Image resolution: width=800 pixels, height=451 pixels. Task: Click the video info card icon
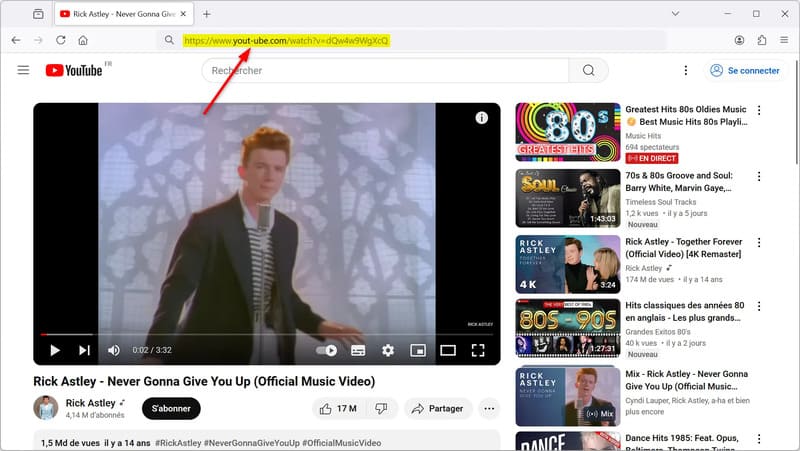[x=482, y=118]
